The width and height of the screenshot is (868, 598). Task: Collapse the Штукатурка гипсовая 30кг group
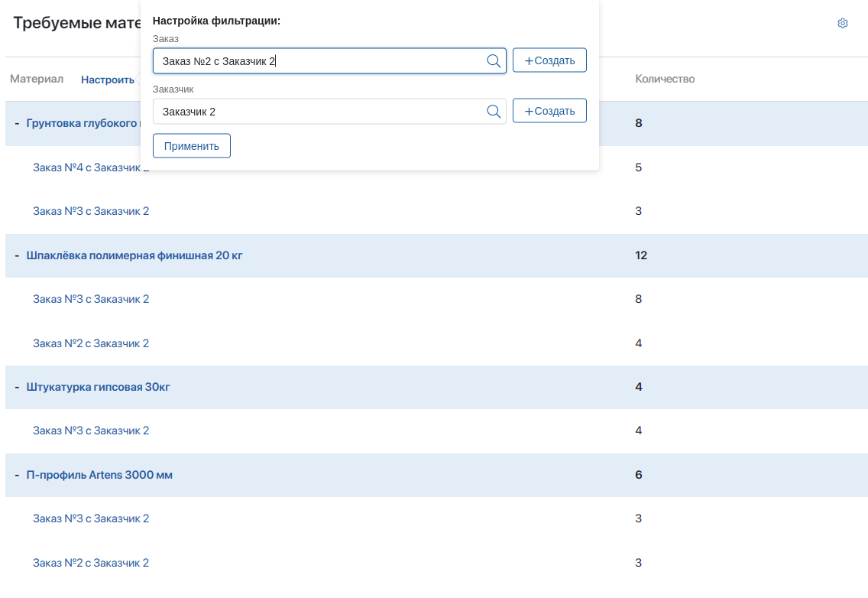(x=17, y=387)
